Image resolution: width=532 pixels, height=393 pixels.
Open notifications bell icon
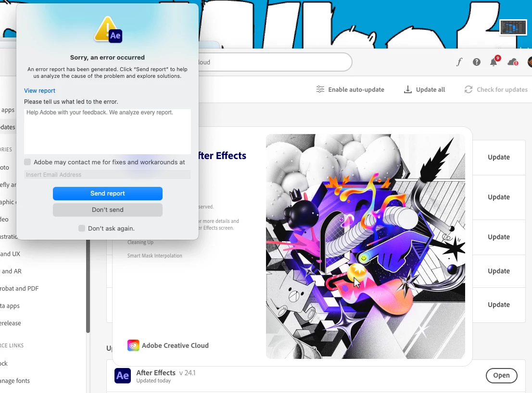[x=494, y=62]
